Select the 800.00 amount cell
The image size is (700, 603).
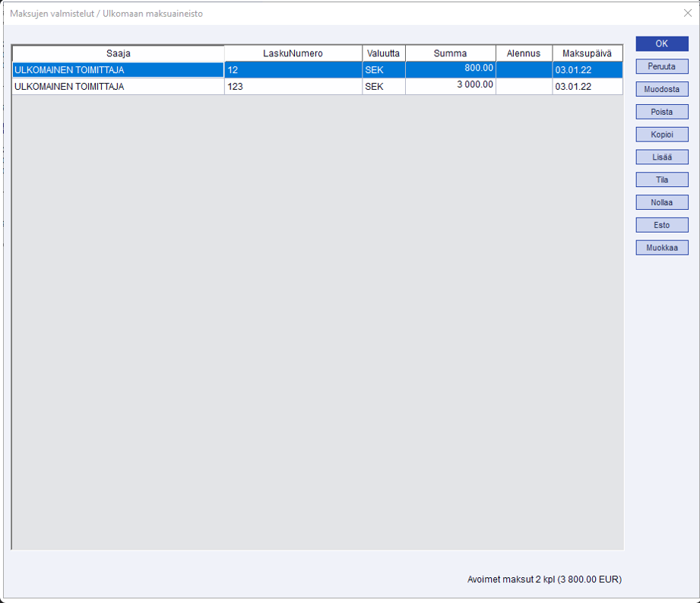[x=450, y=69]
